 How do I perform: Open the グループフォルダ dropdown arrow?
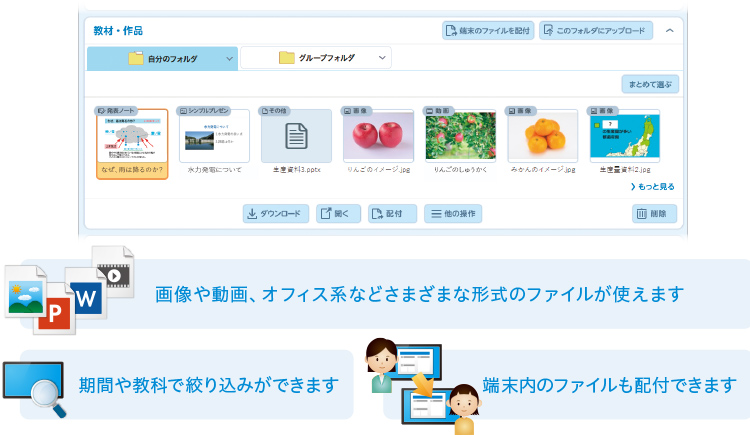[x=382, y=59]
